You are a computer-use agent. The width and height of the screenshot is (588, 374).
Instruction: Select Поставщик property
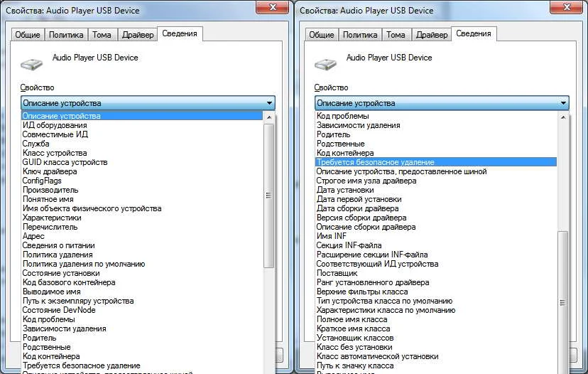click(x=436, y=273)
